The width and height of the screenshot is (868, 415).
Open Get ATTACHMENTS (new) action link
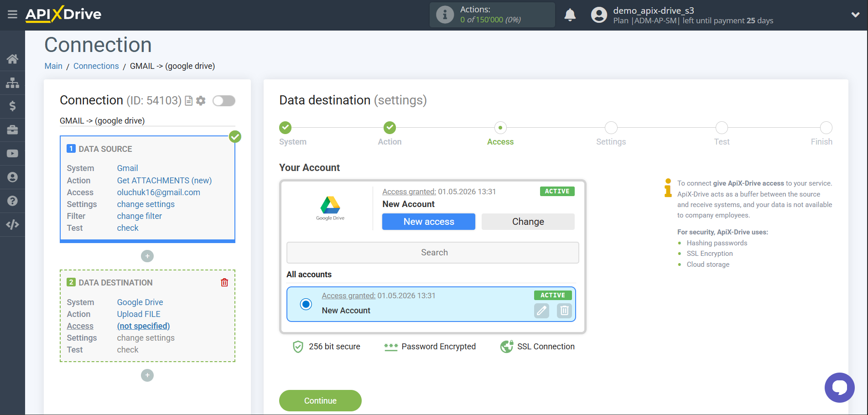[164, 181]
